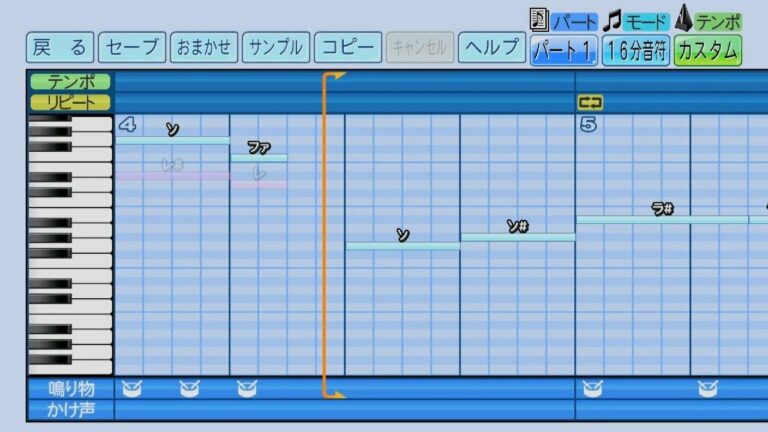
Task: Open the パート1 part selector
Action: 564,49
